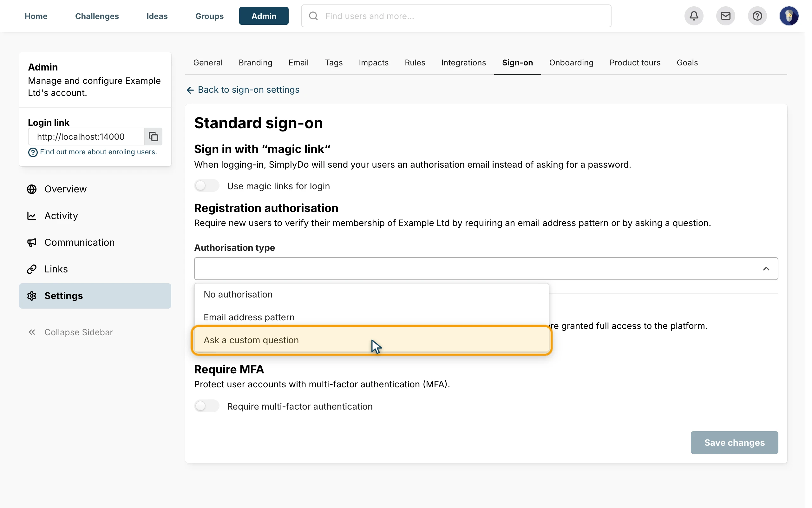The width and height of the screenshot is (812, 508).
Task: Open the user profile avatar
Action: [789, 16]
